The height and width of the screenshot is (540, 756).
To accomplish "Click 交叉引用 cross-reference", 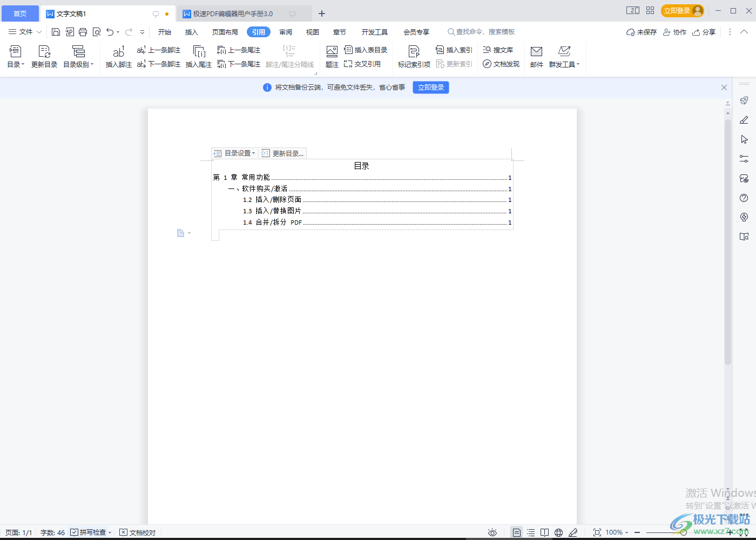I will point(362,64).
